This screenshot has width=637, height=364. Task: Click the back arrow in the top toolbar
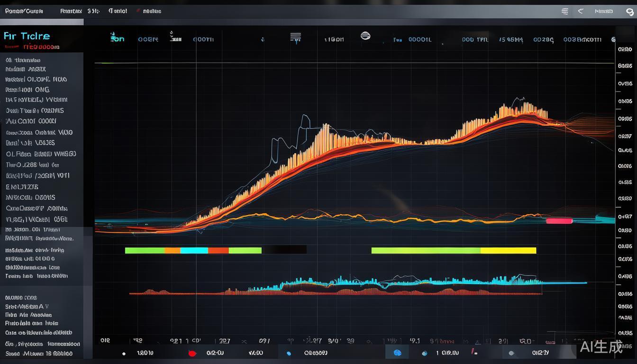click(x=580, y=11)
